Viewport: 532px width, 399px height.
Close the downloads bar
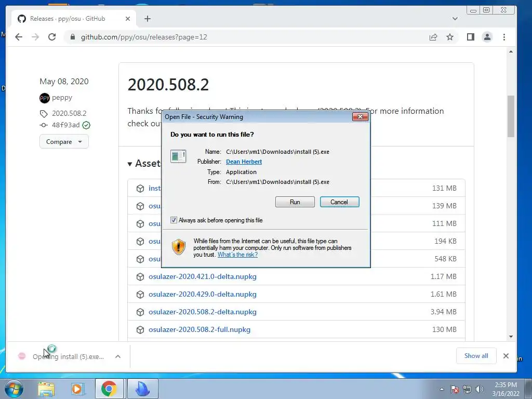506,356
